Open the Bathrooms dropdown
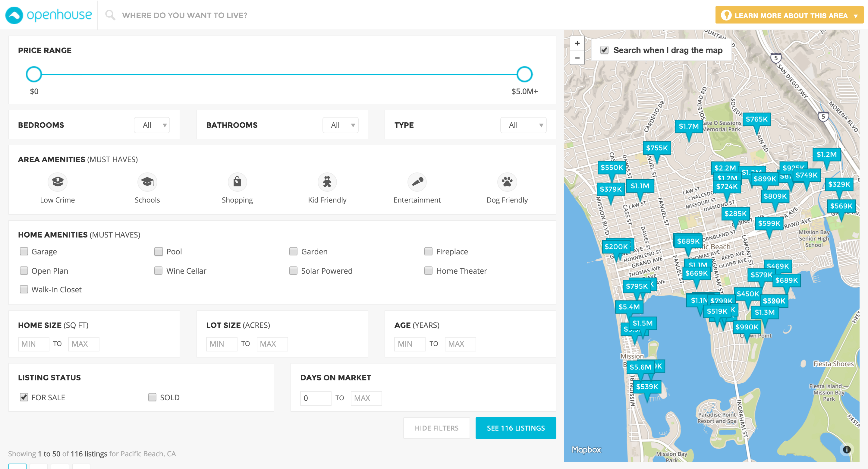868x469 pixels. (x=340, y=125)
